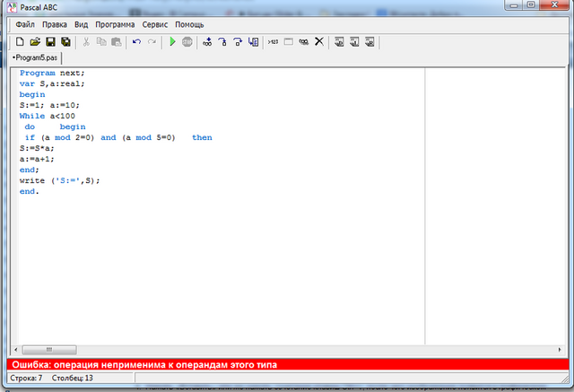Click the red error message bar
The width and height of the screenshot is (574, 392).
coord(287,364)
